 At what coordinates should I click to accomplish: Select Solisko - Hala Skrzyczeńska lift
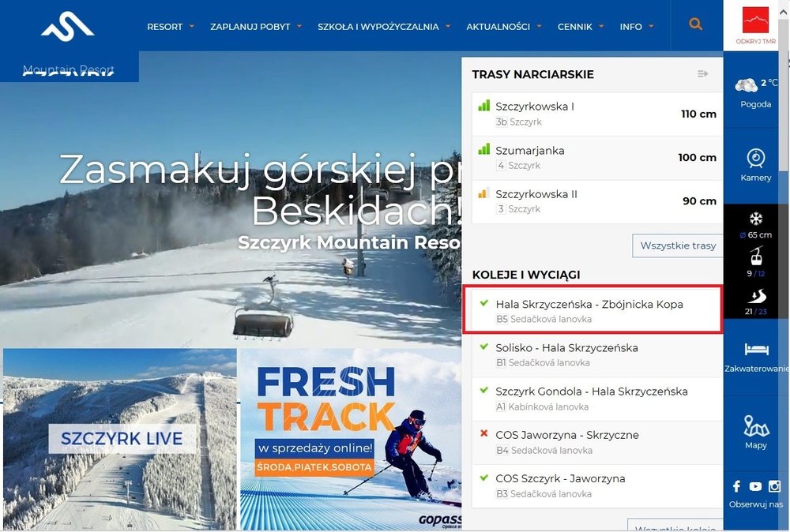tap(597, 355)
